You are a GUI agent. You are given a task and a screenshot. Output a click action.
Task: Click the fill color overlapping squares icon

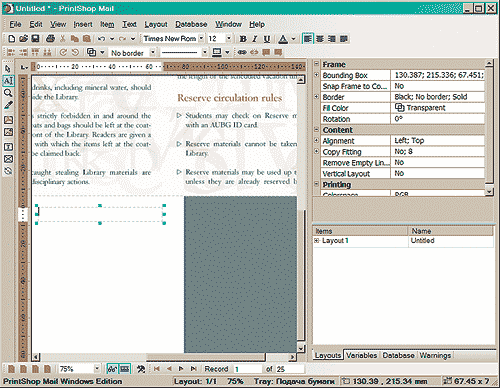pyautogui.click(x=91, y=52)
